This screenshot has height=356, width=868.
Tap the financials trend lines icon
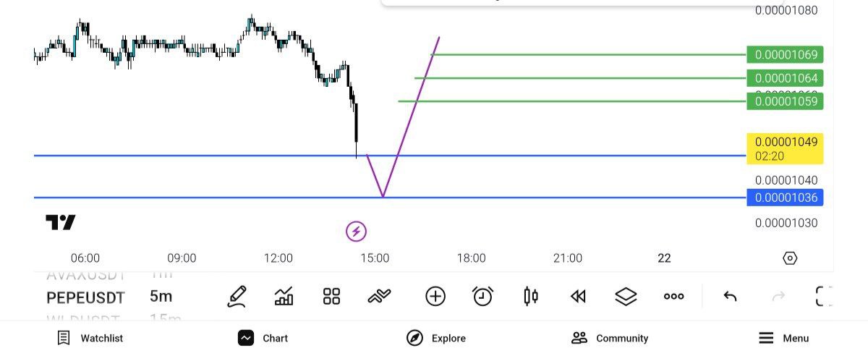(380, 296)
